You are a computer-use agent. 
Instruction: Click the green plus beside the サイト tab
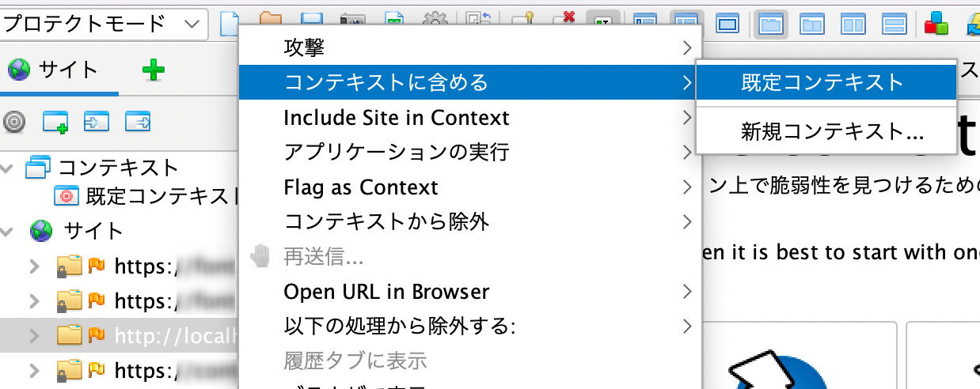[x=154, y=71]
